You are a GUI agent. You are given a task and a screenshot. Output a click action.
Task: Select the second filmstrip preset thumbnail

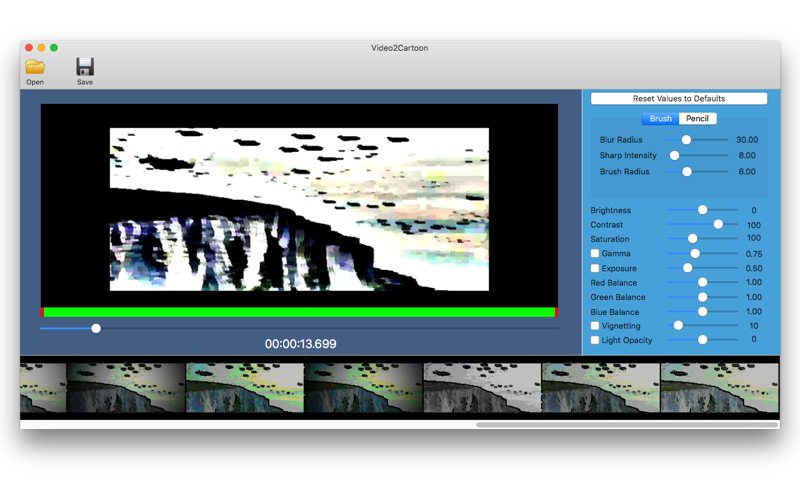pyautogui.click(x=126, y=388)
